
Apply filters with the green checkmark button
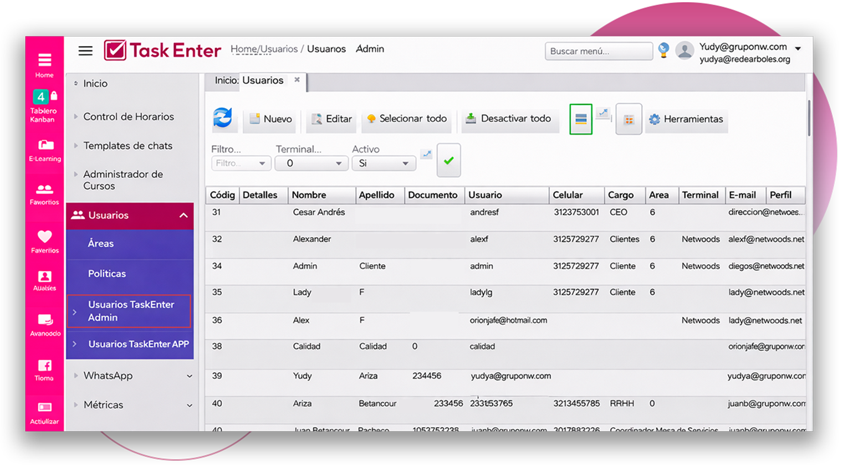tap(448, 161)
